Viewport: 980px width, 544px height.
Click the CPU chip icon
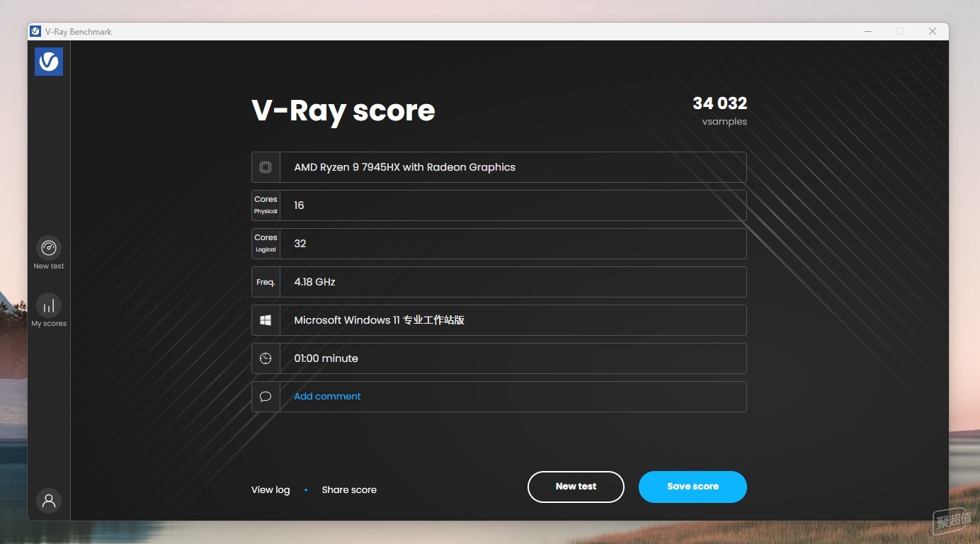coord(266,167)
